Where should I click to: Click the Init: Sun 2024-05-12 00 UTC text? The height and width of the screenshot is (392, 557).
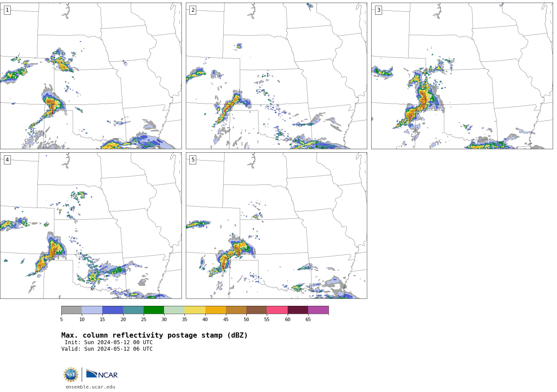point(109,342)
